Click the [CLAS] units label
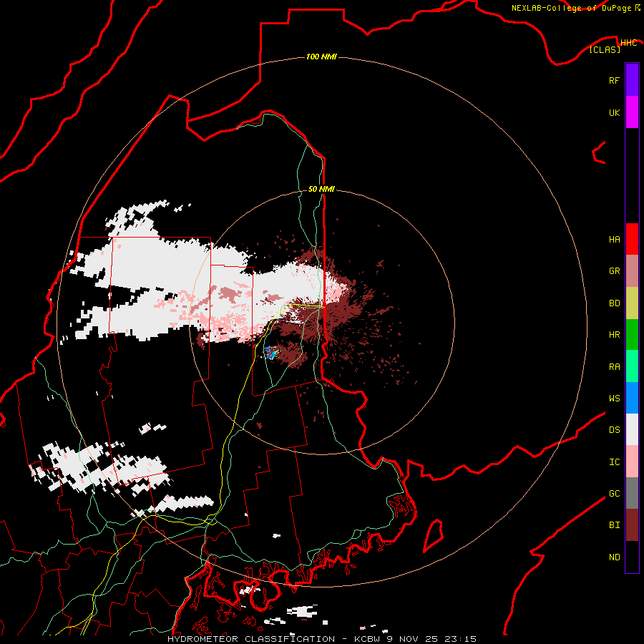The width and height of the screenshot is (644, 644). (x=605, y=49)
